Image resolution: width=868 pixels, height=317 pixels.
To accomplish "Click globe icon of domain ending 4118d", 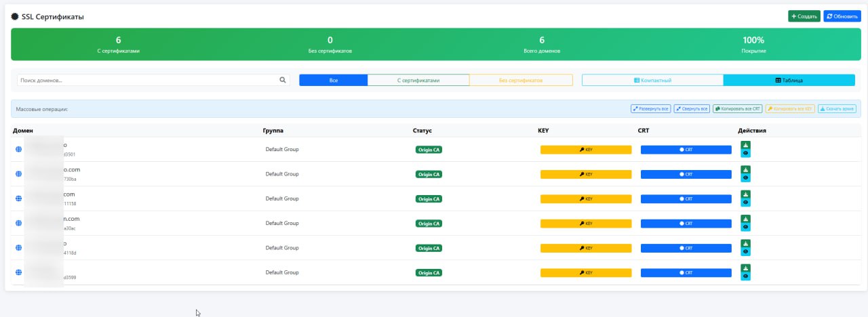I will pos(18,248).
